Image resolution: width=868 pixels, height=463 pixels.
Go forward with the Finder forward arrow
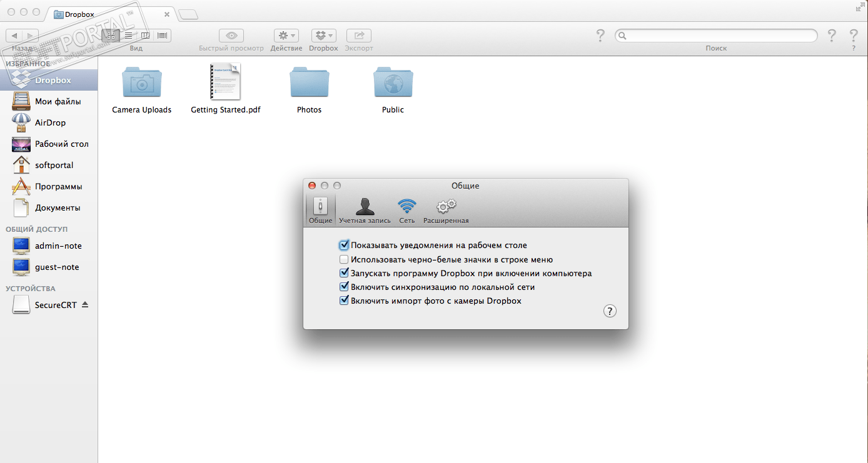(x=31, y=36)
